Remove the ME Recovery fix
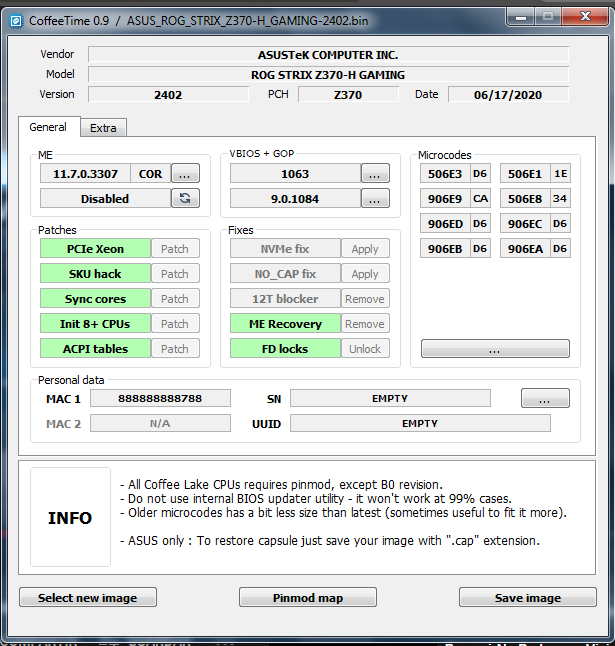The image size is (615, 646). coord(365,324)
